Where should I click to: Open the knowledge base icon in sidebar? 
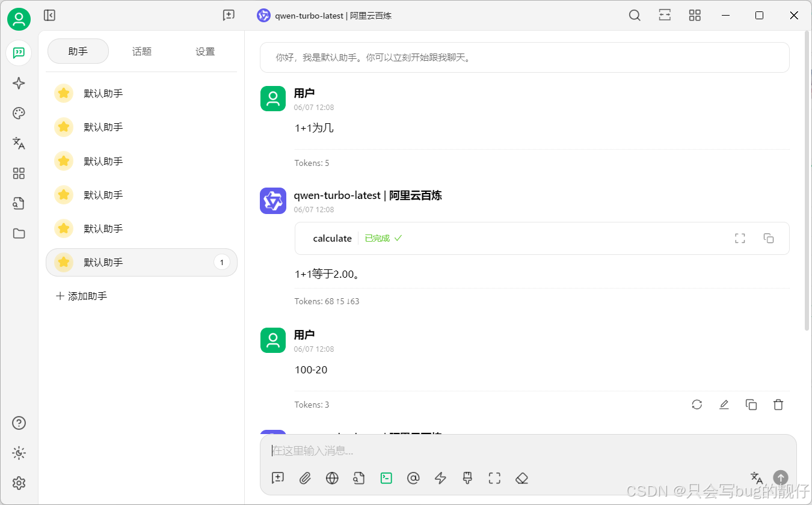click(19, 204)
